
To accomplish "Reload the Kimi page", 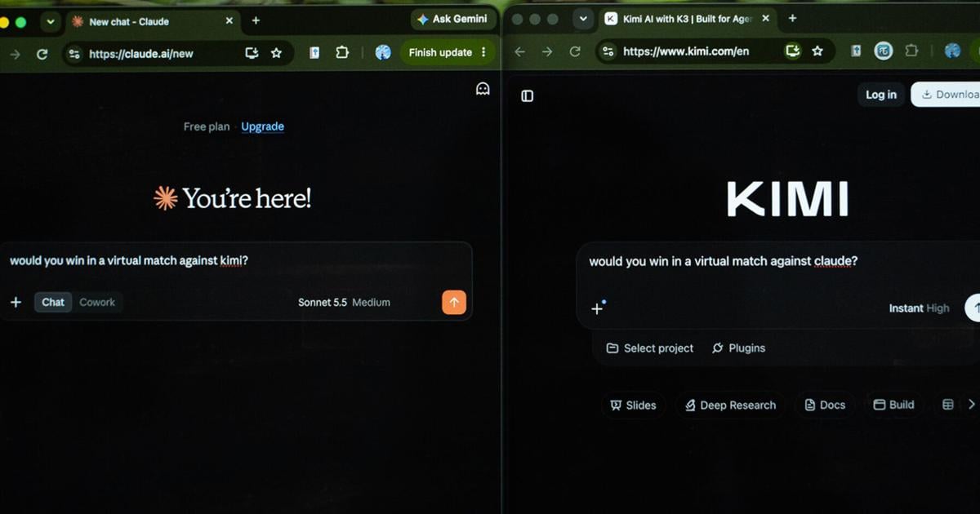I will [575, 51].
